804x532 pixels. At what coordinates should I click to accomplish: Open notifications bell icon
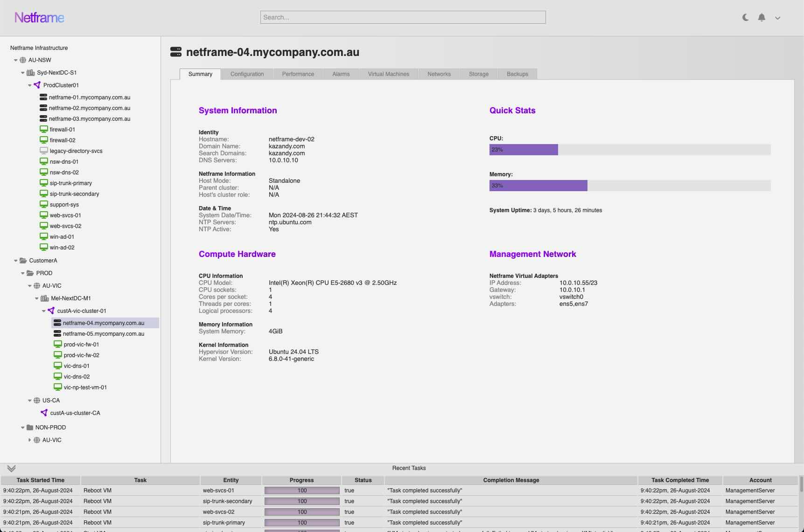coord(762,18)
